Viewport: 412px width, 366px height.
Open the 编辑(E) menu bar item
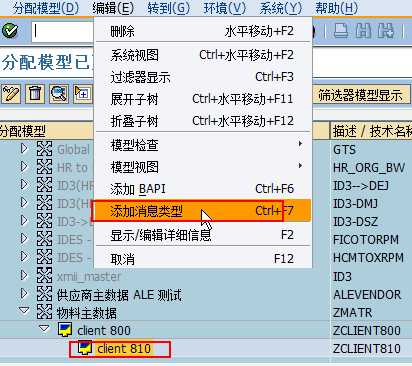point(113,8)
